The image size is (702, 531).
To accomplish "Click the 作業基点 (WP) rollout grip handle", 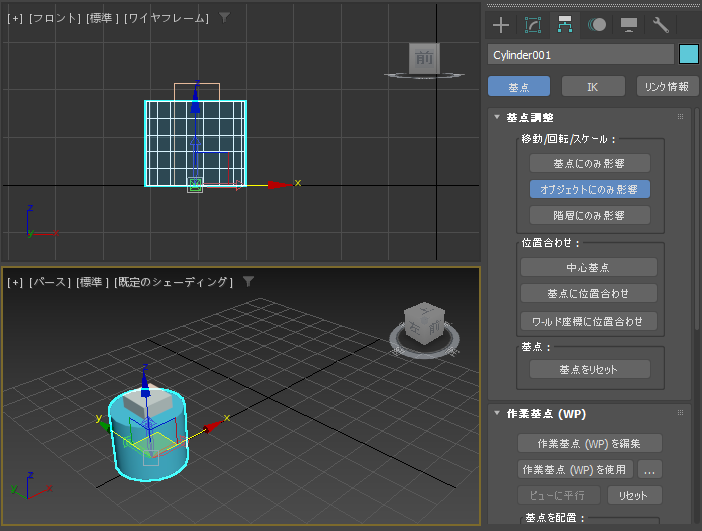I will [681, 413].
